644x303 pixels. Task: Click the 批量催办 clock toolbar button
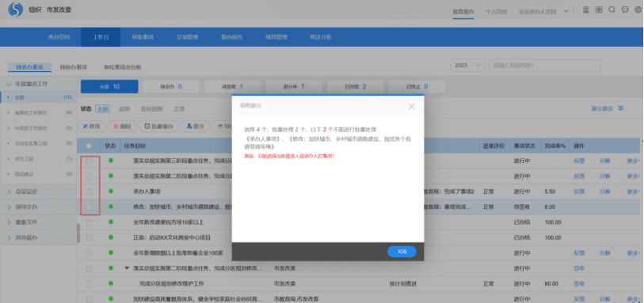pos(158,127)
